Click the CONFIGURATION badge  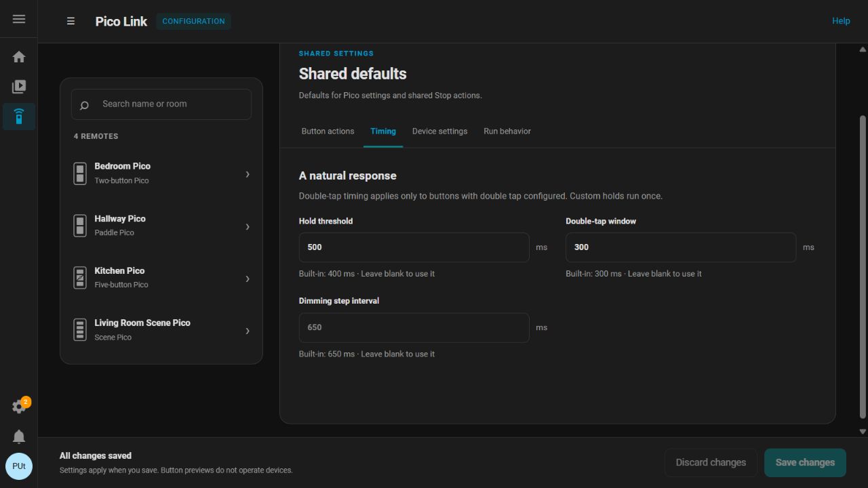pyautogui.click(x=193, y=21)
